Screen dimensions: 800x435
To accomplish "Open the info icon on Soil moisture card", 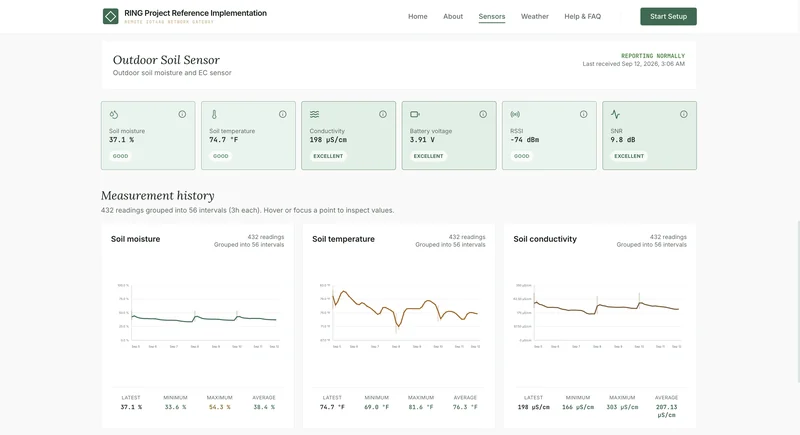I will coord(182,114).
